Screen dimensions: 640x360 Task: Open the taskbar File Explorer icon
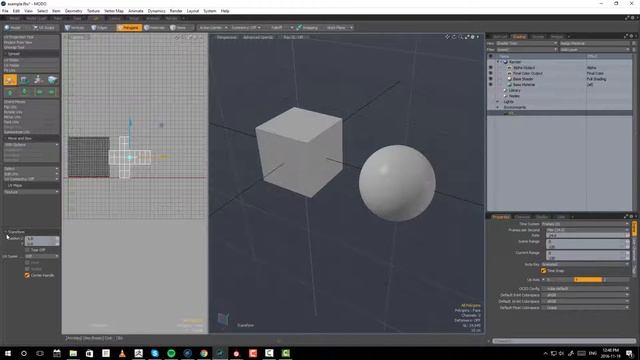pyautogui.click(x=73, y=353)
